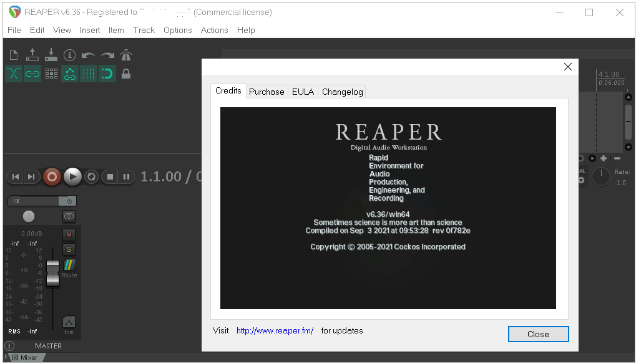Open the Options menu
Image resolution: width=636 pixels, height=364 pixels.
(x=178, y=30)
